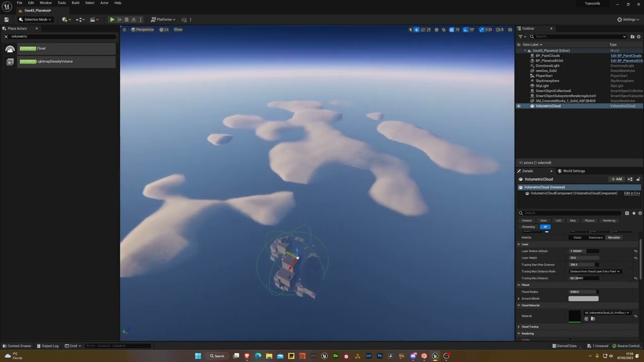Enable grid snapping in the viewport toolbar
Viewport: 644px width, 362px height.
(x=451, y=30)
